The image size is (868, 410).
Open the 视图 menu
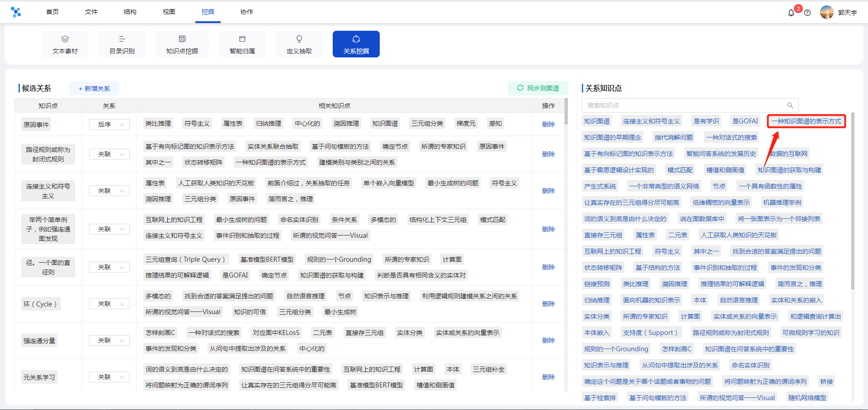pos(169,12)
